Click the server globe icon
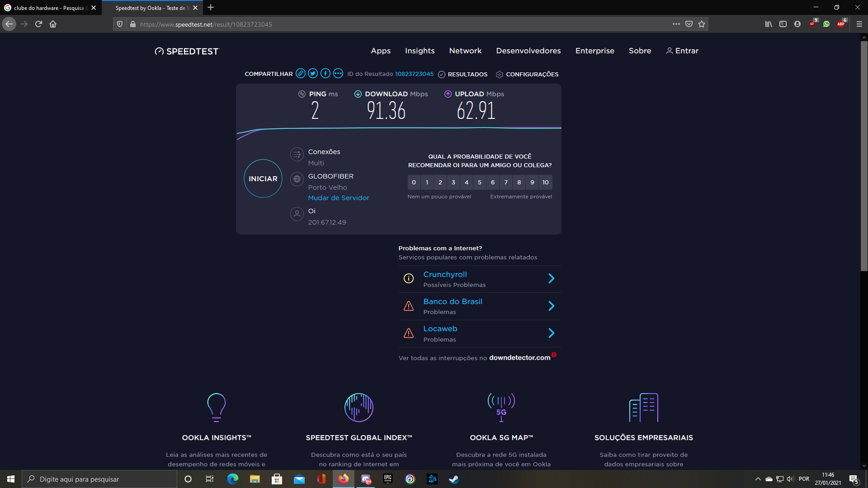 [297, 179]
